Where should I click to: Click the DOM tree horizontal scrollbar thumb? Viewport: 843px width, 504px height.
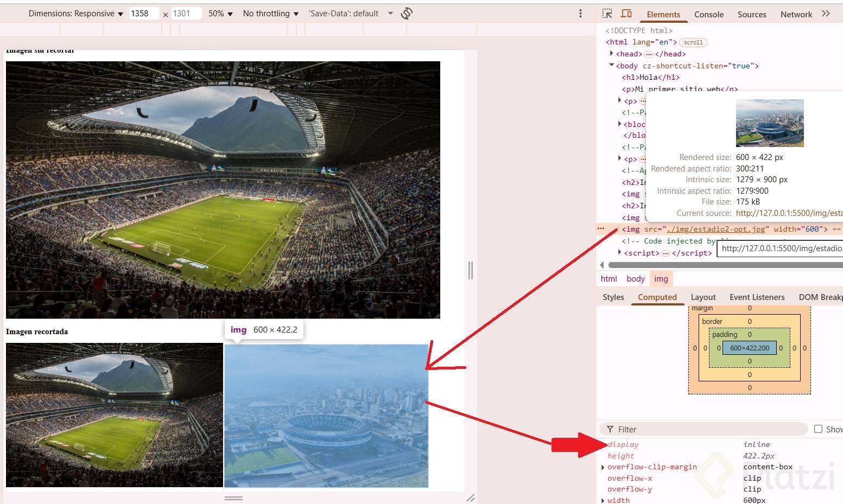pos(725,265)
